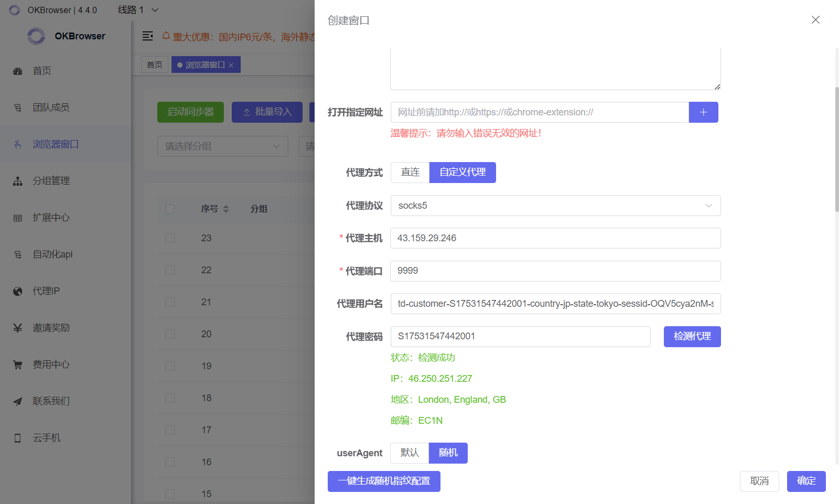839x504 pixels.
Task: Open the 扩展中心 panel
Action: point(50,217)
